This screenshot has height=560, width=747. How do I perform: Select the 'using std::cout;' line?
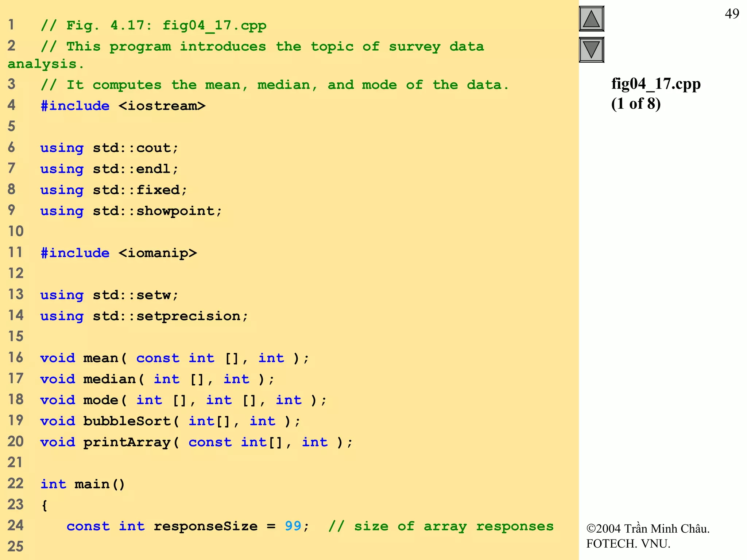109,148
